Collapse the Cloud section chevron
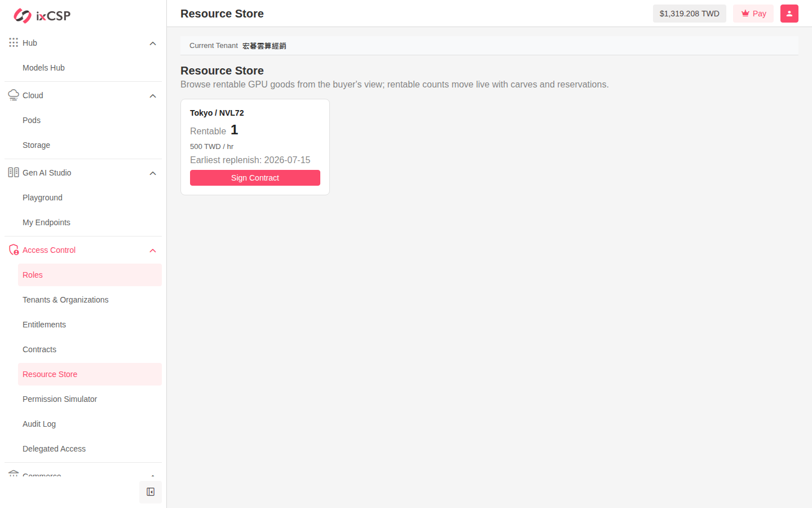812x508 pixels. click(x=153, y=96)
